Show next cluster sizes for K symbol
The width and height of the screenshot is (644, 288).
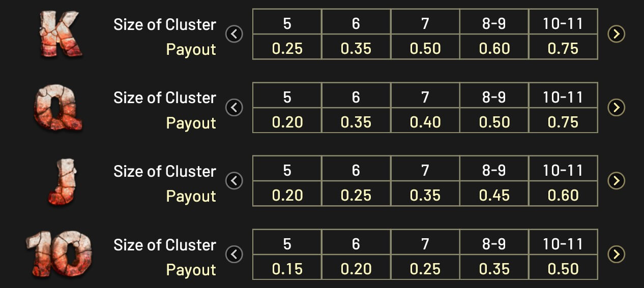(617, 34)
